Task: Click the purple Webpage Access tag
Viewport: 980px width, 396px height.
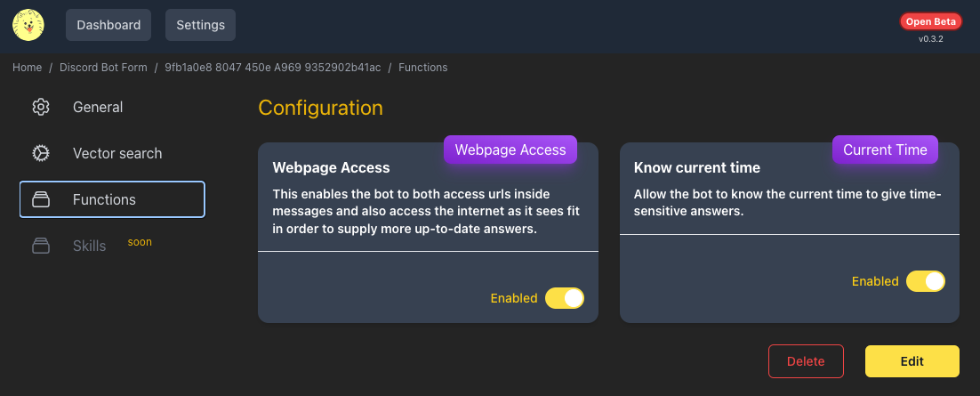Action: (510, 150)
